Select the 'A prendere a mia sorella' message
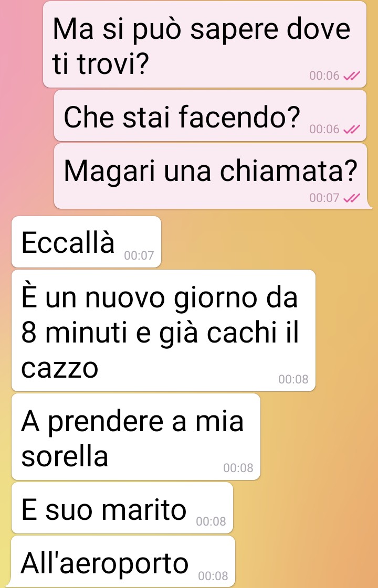Image resolution: width=378 pixels, height=588 pixels. click(x=136, y=437)
